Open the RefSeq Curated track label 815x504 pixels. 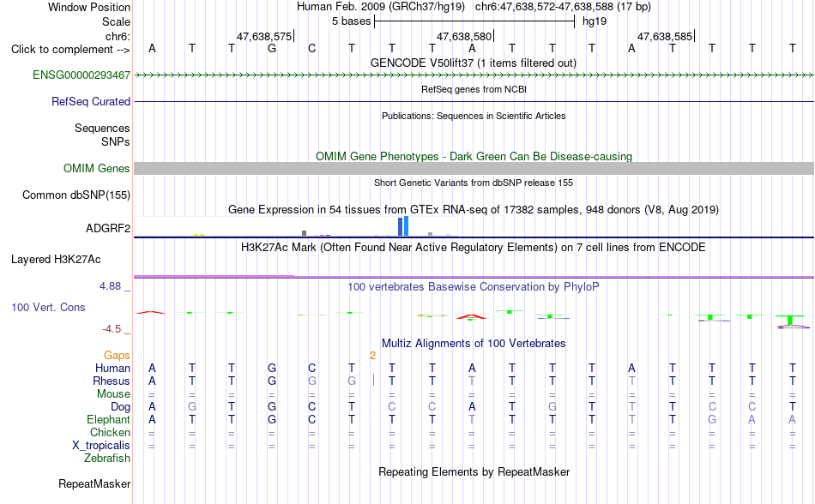pos(90,101)
